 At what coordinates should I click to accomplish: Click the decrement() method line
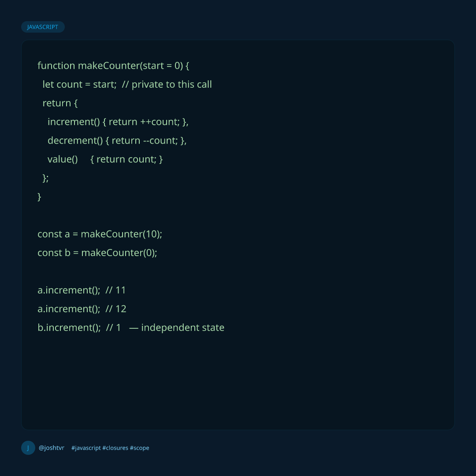click(x=117, y=141)
